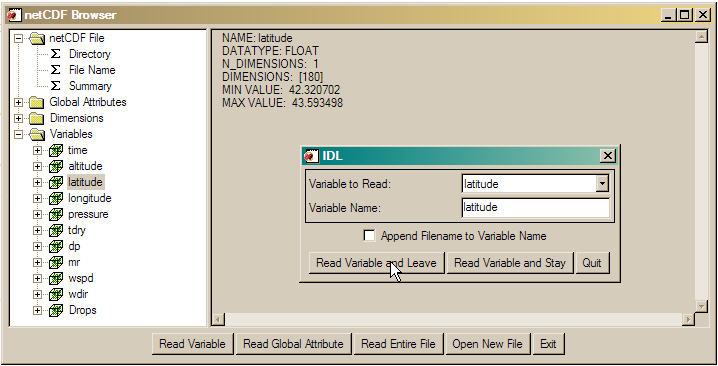Click Read Entire File button
This screenshot has width=718, height=366.
(x=398, y=344)
